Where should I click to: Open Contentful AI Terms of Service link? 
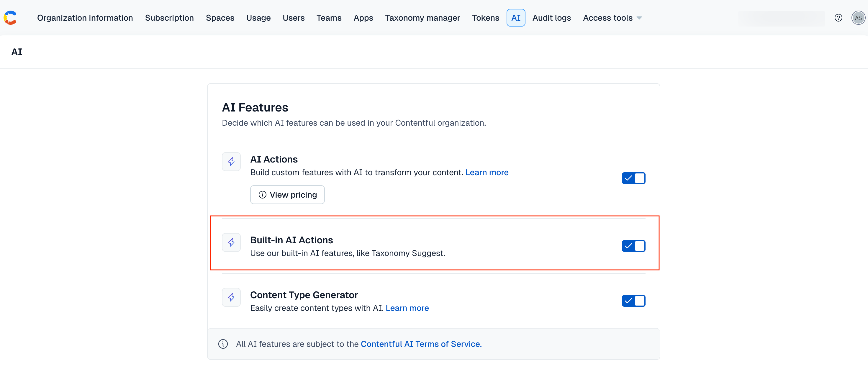tap(421, 344)
